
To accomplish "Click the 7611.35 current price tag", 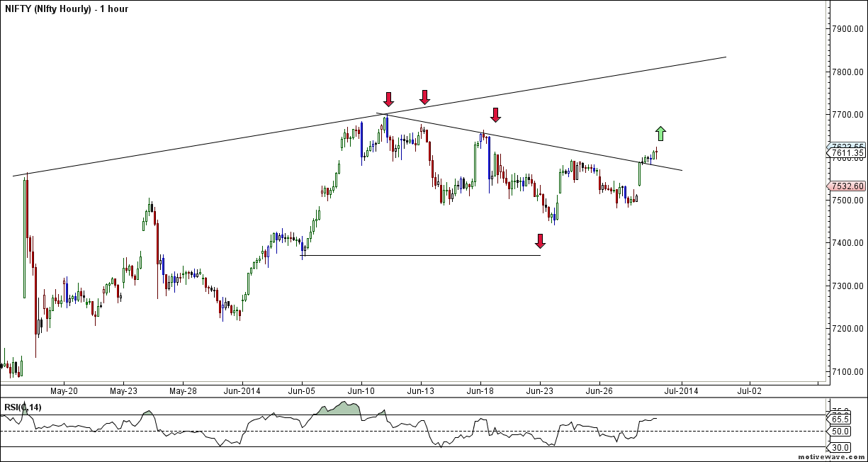I will 847,153.
